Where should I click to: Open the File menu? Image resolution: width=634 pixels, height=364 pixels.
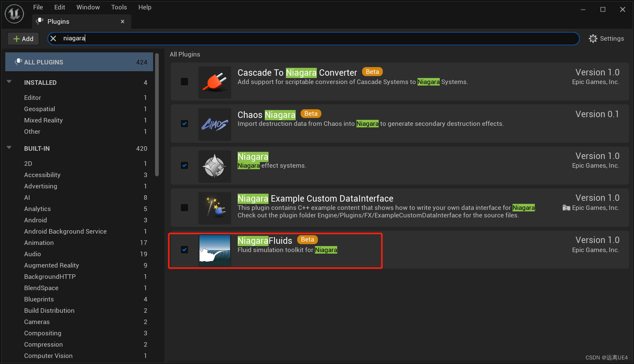tap(38, 7)
